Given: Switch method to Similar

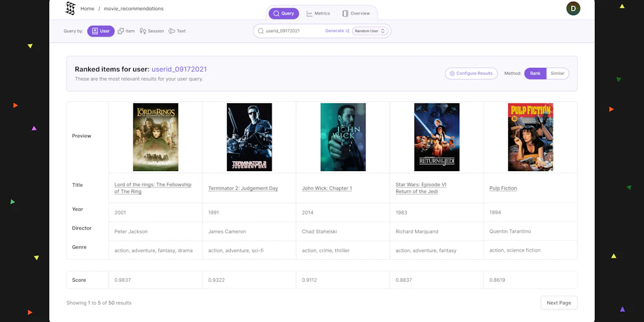Looking at the screenshot, I should [557, 74].
